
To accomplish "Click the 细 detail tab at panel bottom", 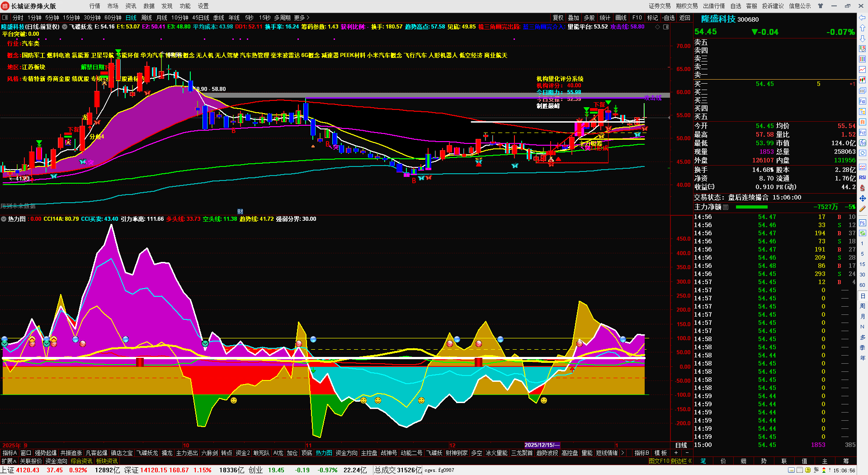I will (x=743, y=461).
